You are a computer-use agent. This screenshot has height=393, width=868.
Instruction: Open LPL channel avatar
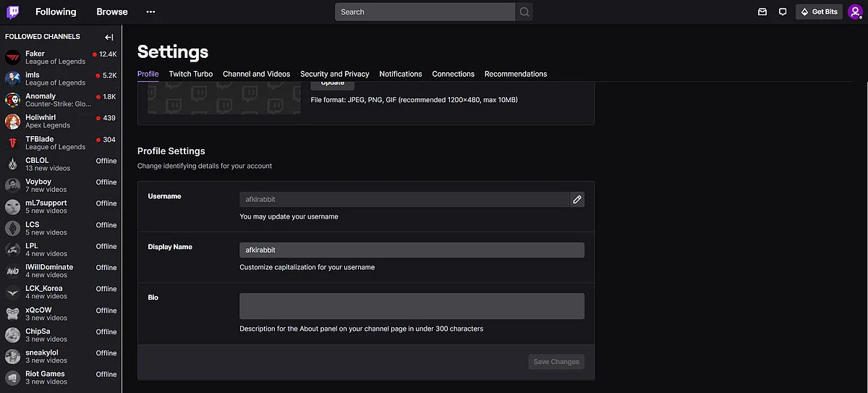(13, 249)
